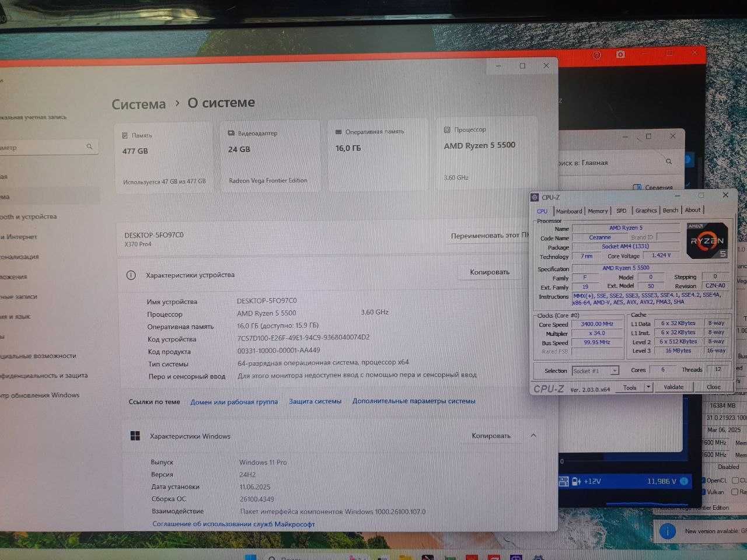Viewport: 747px width, 560px height.
Task: Click the AMD Ryzen 5 logo in CPU-Z
Action: (x=707, y=241)
